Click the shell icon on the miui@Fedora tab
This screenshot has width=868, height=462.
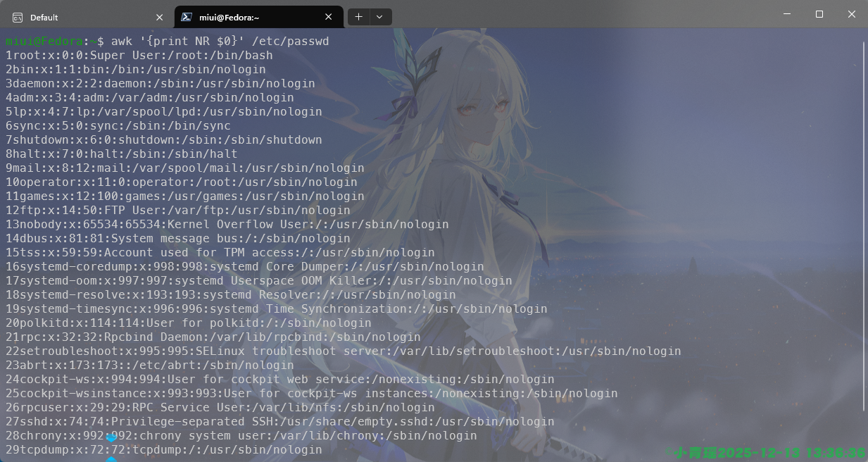point(185,16)
